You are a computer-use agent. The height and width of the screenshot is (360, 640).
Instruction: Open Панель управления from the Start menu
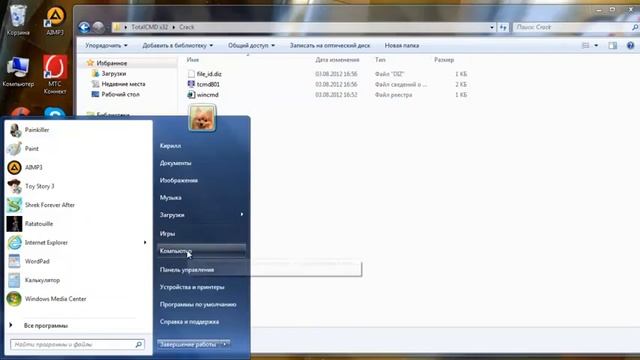(x=187, y=270)
